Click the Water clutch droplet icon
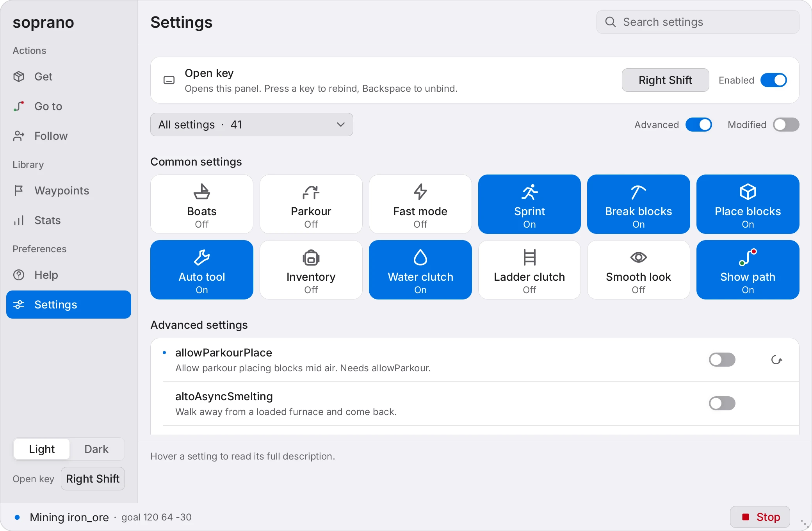The height and width of the screenshot is (531, 812). (420, 257)
